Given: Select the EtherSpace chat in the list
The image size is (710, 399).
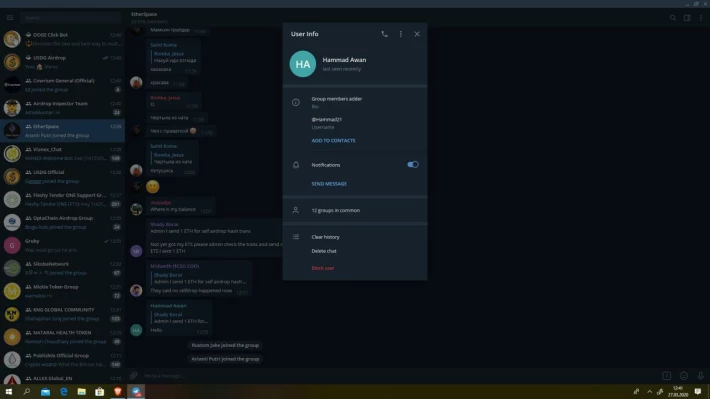Looking at the screenshot, I should [62, 130].
